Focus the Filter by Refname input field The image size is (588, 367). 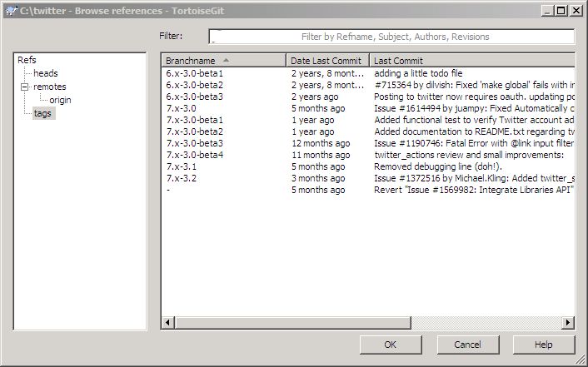[x=391, y=37]
